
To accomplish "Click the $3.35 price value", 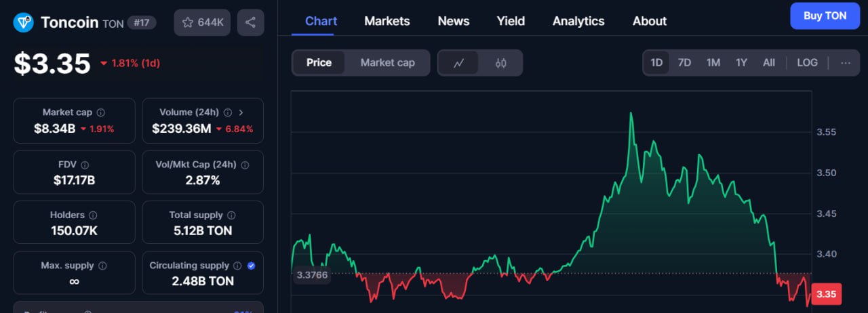I will [x=52, y=64].
